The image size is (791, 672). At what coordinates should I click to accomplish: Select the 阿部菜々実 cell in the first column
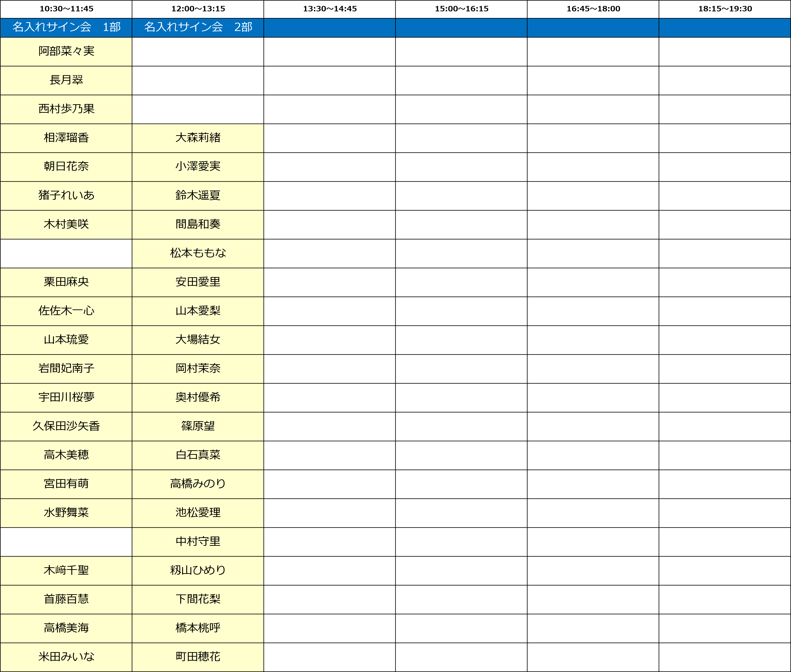click(66, 52)
